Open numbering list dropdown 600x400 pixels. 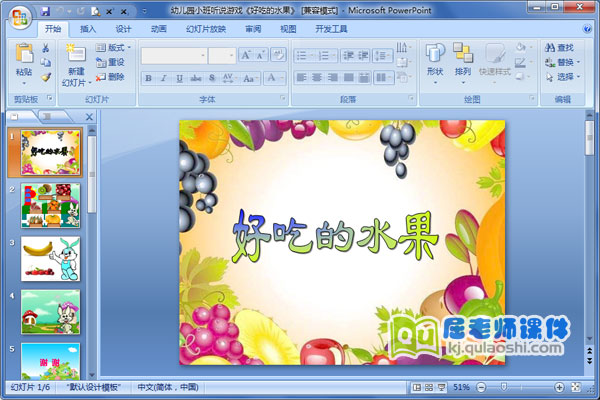point(327,56)
